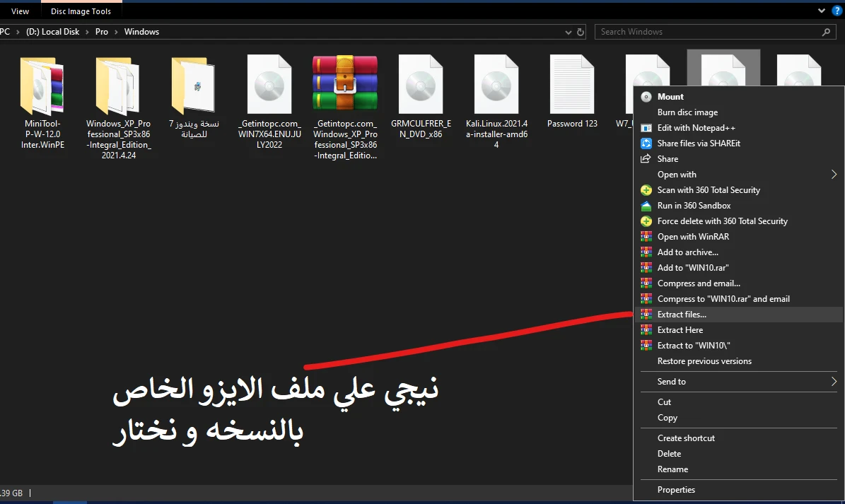Expand the Send to submenu arrow
The image size is (845, 504).
tap(834, 382)
